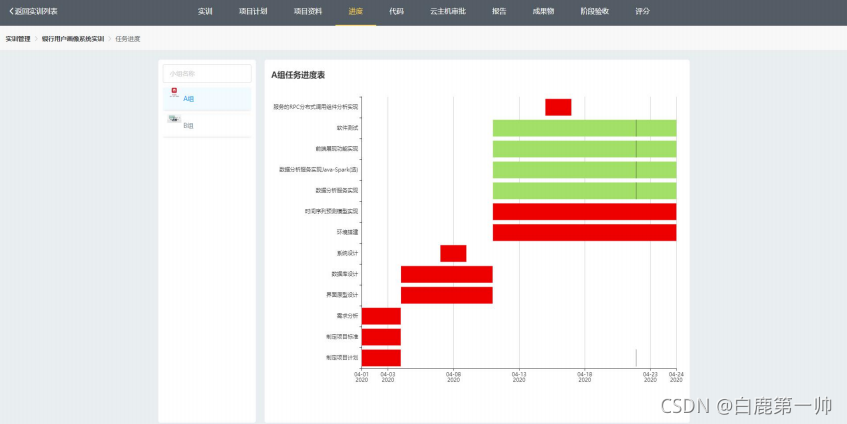The width and height of the screenshot is (847, 424).
Task: Open the 阶段验收 tab
Action: click(595, 11)
